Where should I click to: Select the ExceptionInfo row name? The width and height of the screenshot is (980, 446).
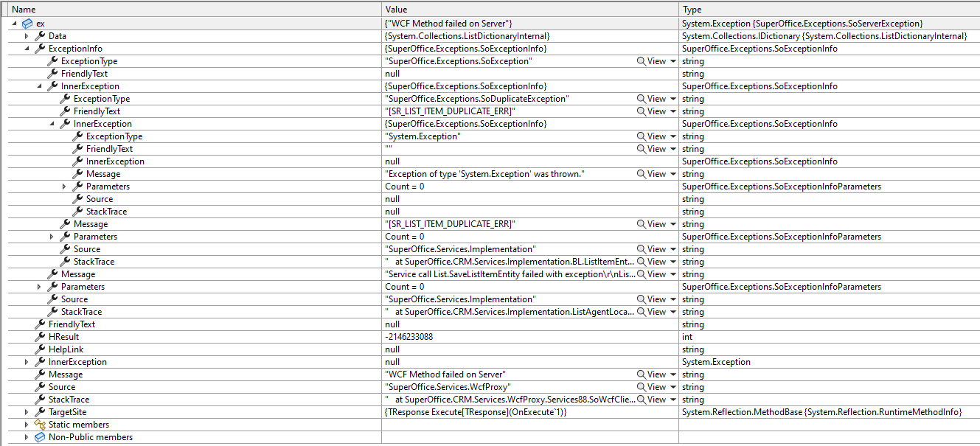(75, 49)
